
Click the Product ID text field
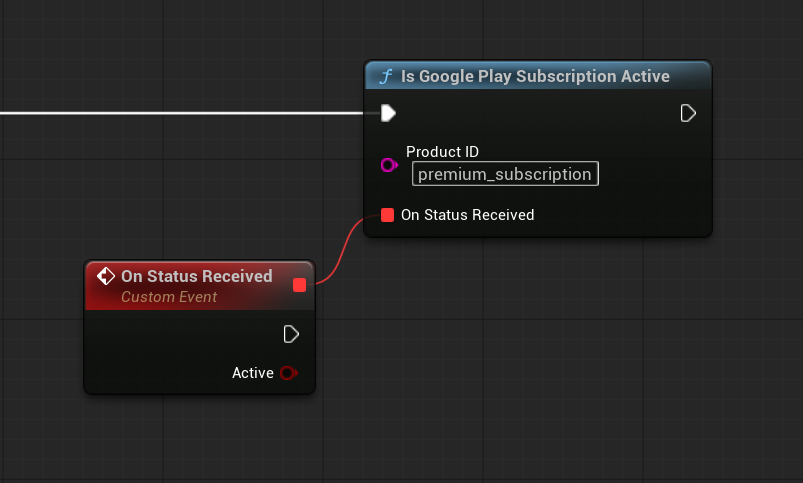coord(505,174)
